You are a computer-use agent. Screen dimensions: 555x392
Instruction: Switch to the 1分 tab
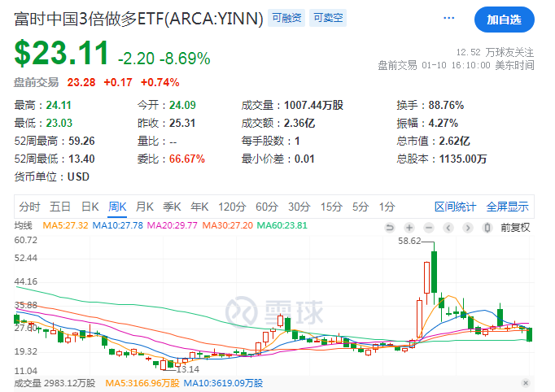click(x=387, y=207)
